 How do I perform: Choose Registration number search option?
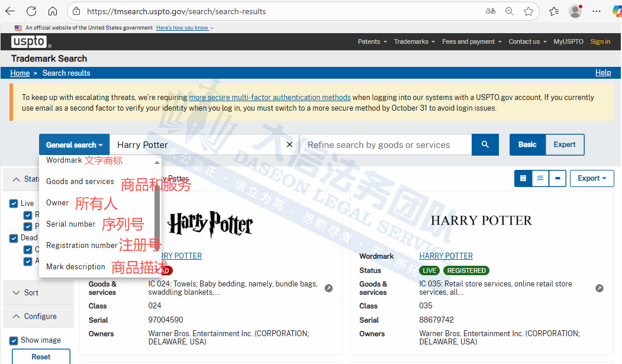(x=82, y=246)
